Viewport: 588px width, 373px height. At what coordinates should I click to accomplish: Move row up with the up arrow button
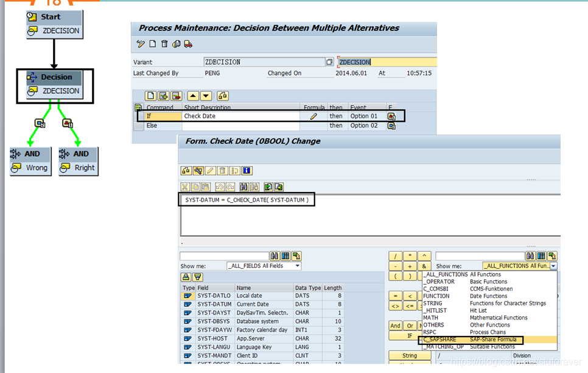pos(193,96)
